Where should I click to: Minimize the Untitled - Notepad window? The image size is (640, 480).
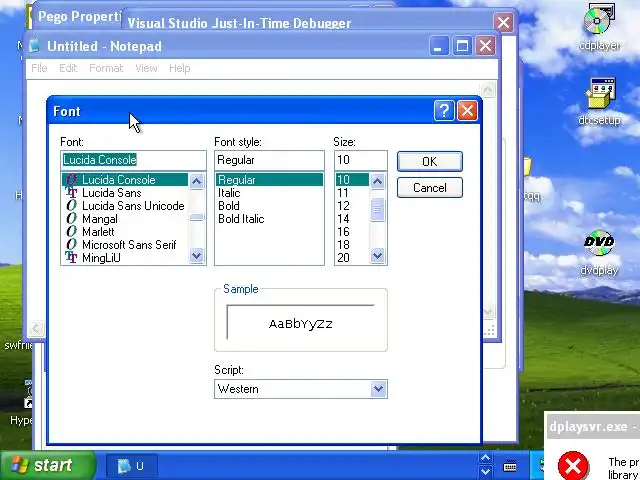(439, 46)
